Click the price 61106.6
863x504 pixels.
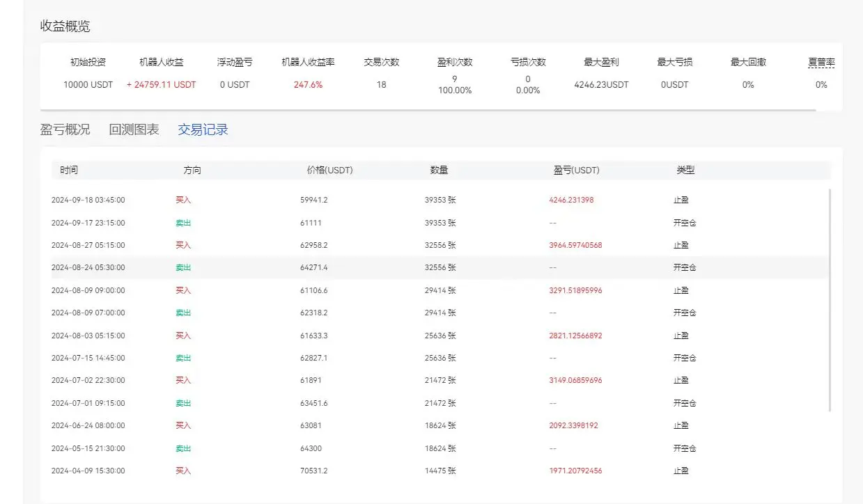[x=313, y=290]
